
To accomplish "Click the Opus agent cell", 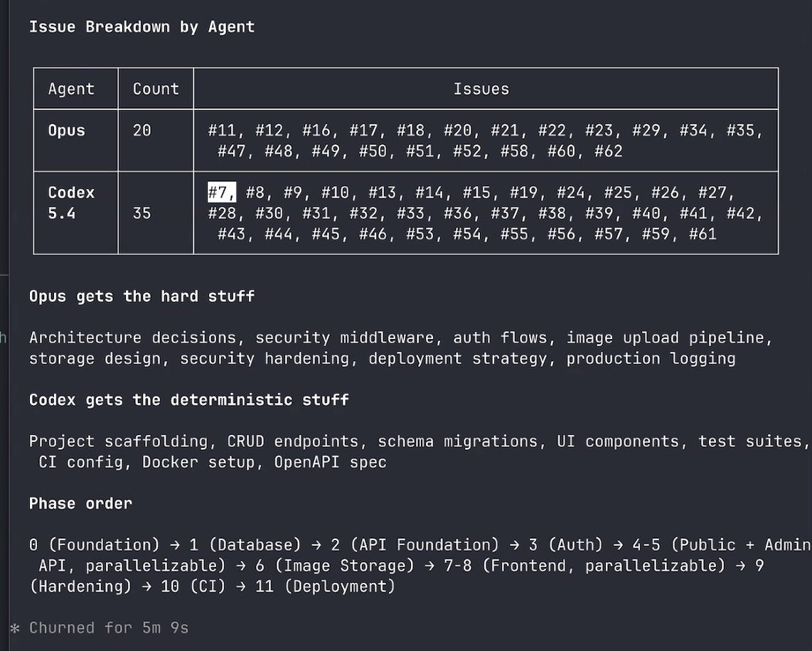I will tap(66, 130).
